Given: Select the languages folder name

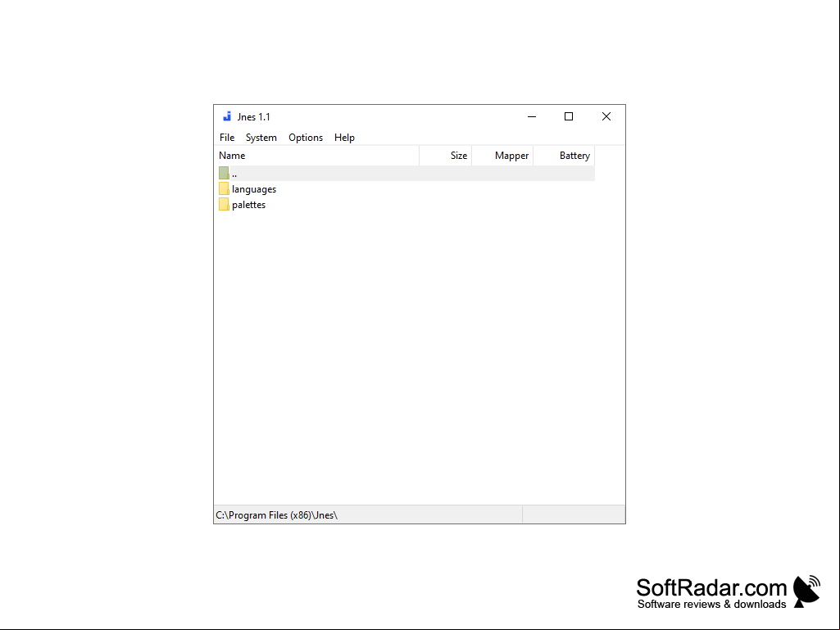Looking at the screenshot, I should (x=254, y=189).
